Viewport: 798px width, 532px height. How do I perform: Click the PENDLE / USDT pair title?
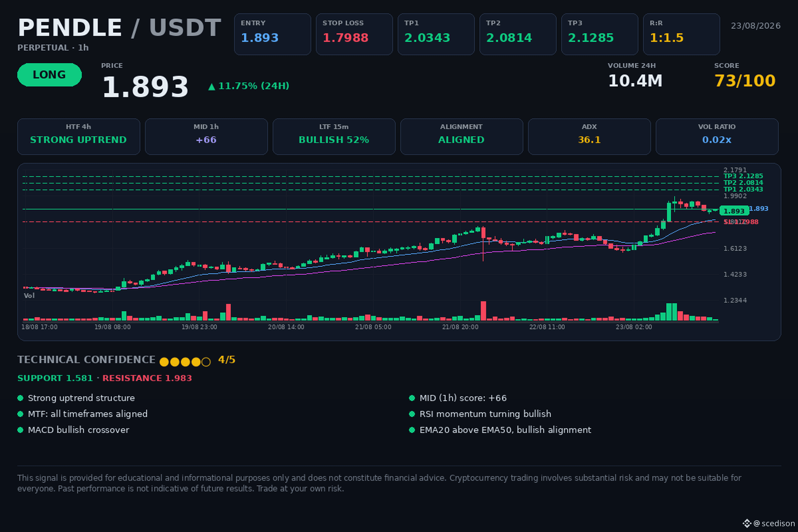[119, 28]
